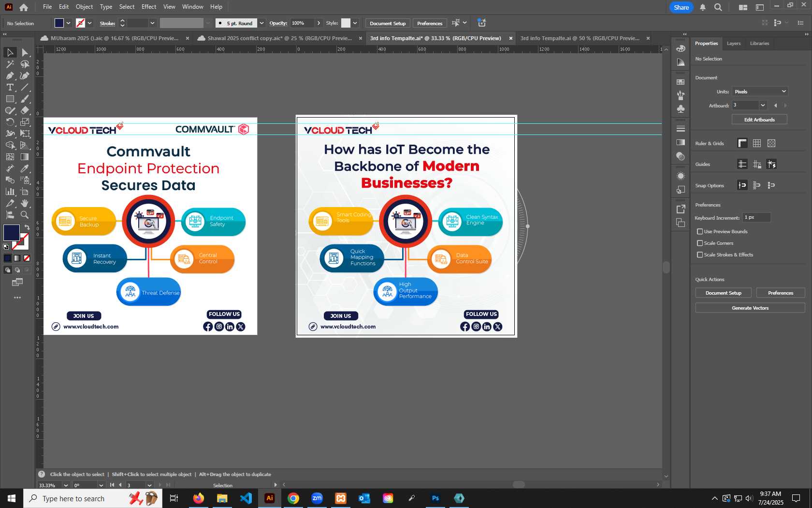Toggle the Show Rulers button
812x508 pixels.
742,143
